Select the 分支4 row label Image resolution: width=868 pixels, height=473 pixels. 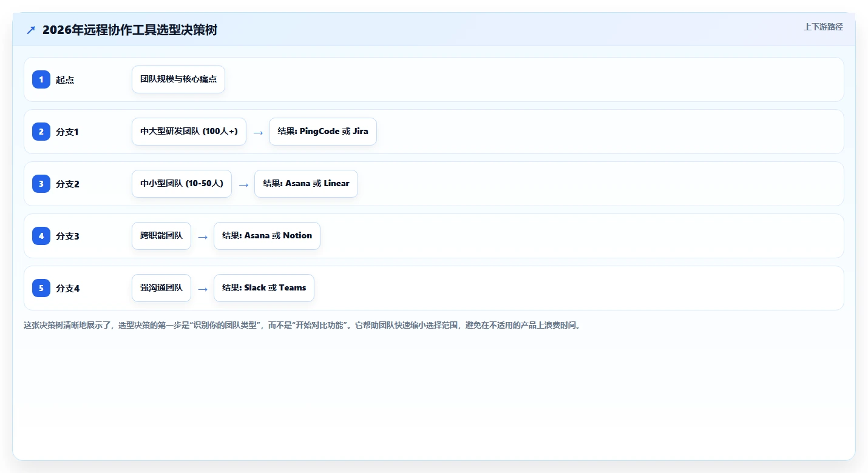click(x=67, y=288)
